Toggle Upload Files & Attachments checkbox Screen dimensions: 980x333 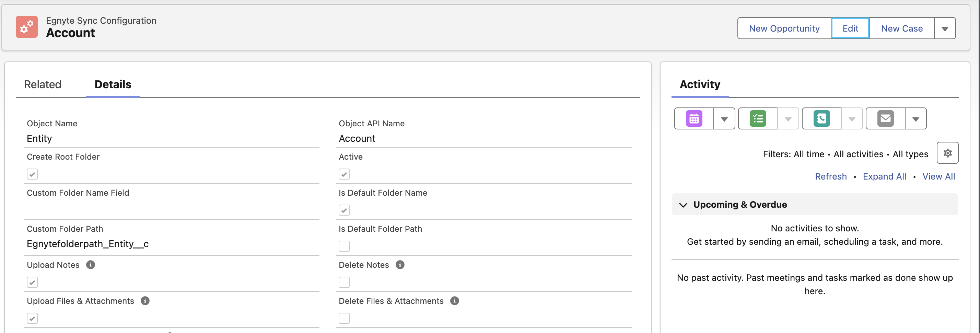[32, 319]
